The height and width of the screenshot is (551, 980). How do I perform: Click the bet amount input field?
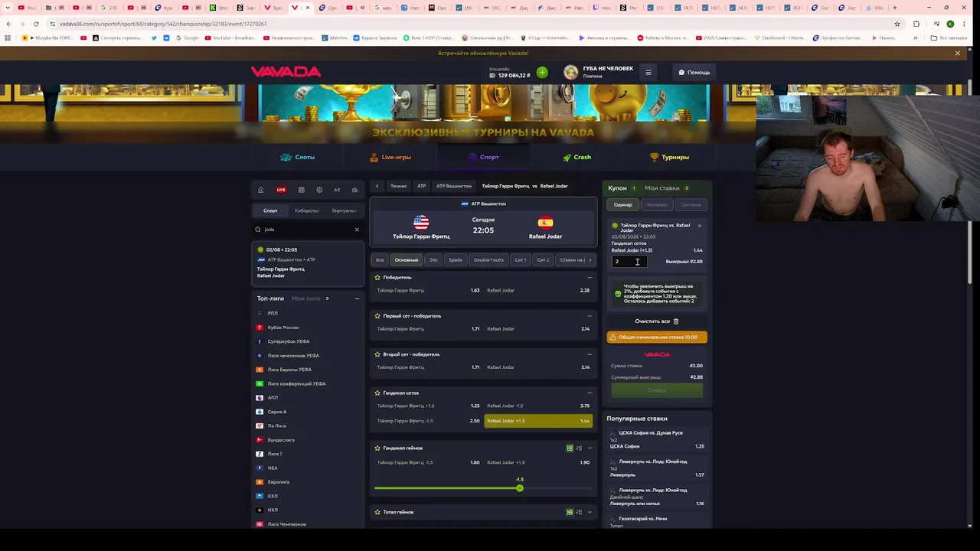point(629,262)
